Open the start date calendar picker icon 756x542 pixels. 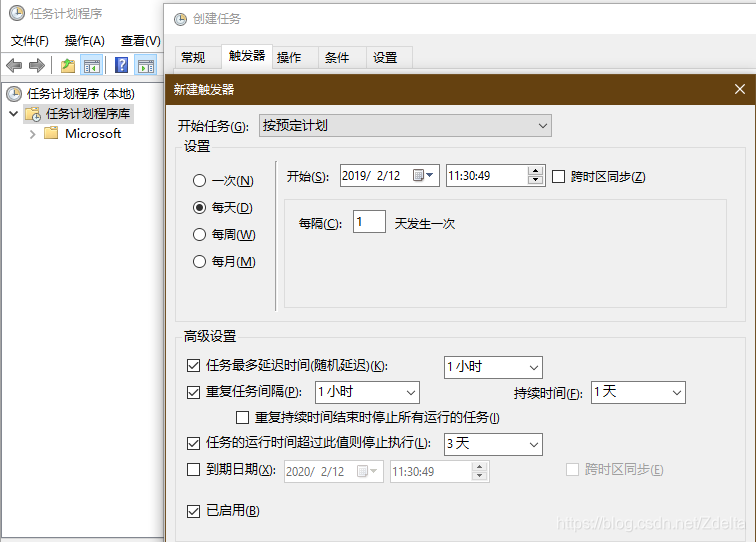click(423, 176)
